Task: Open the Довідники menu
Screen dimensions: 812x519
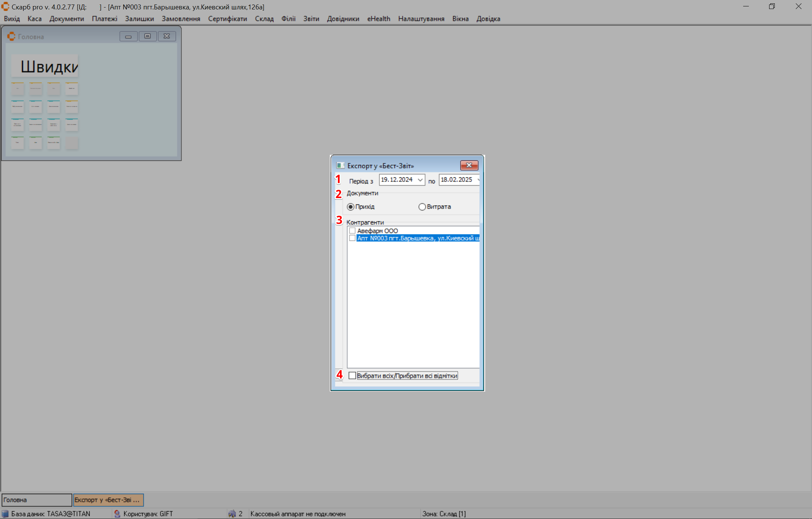Action: pos(343,19)
